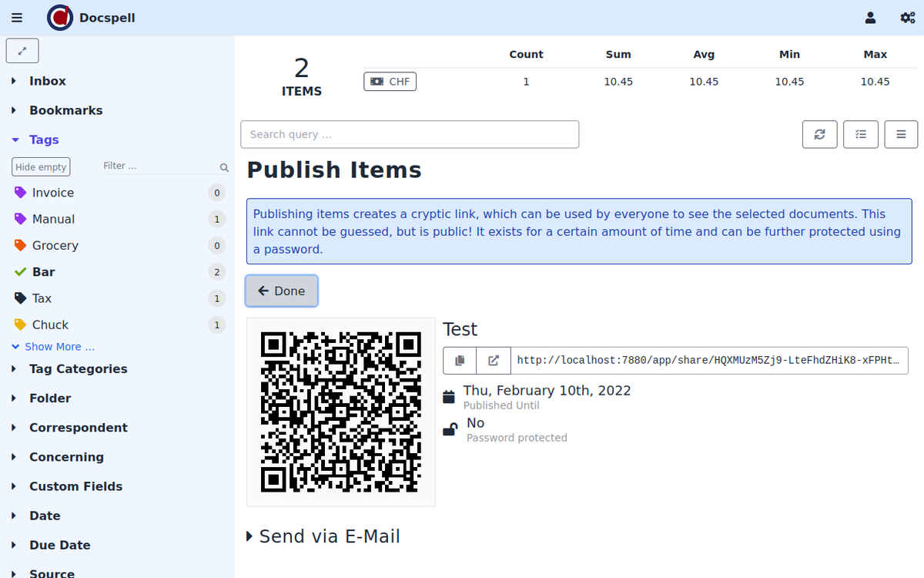
Task: Open the Bookmarks sidebar section
Action: click(65, 110)
